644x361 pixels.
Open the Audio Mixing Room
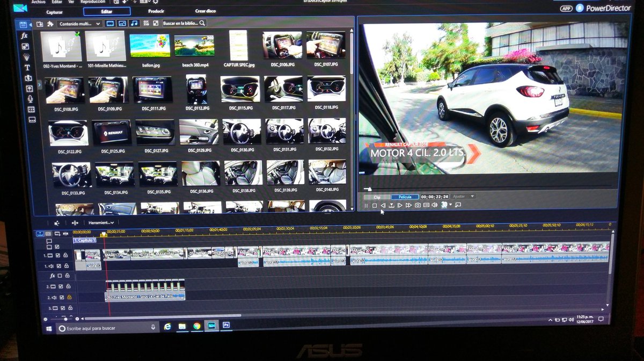pyautogui.click(x=29, y=88)
